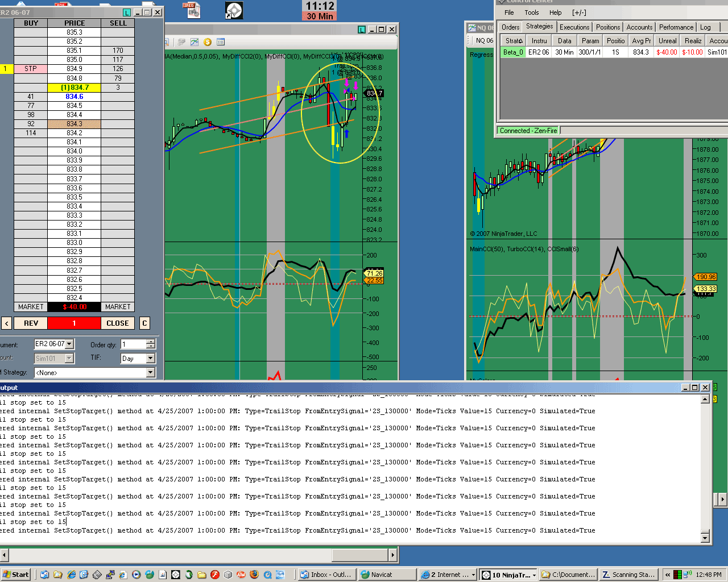Open the Sim101 account dropdown in SuperDOM
The height and width of the screenshot is (582, 728).
tap(69, 358)
